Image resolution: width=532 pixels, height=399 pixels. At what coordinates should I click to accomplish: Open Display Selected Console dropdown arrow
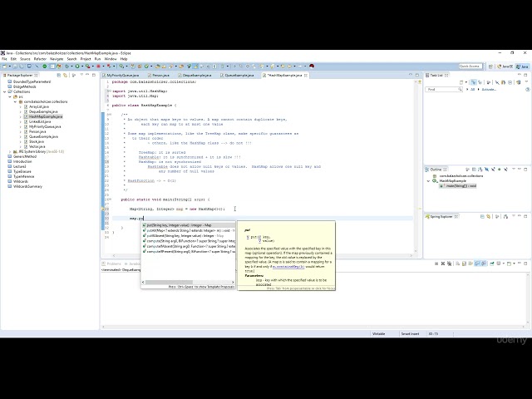coord(504,264)
